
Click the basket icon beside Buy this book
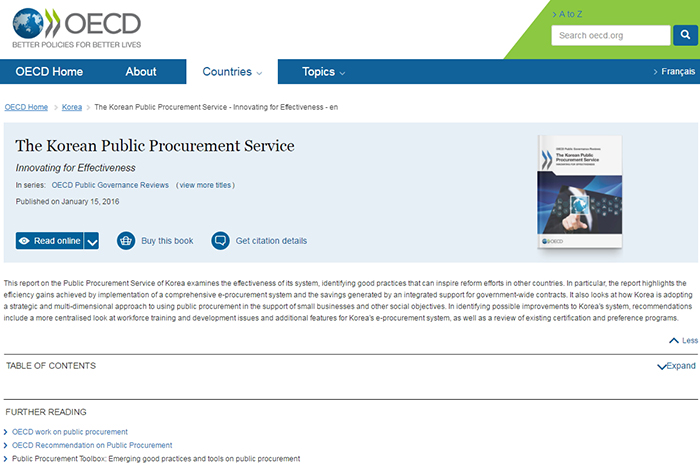126,241
